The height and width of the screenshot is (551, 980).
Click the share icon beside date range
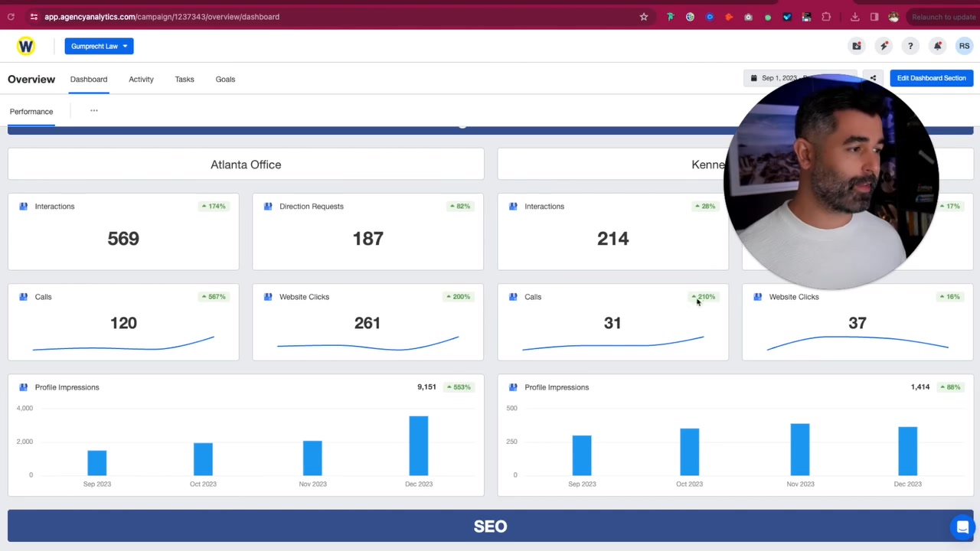(873, 78)
